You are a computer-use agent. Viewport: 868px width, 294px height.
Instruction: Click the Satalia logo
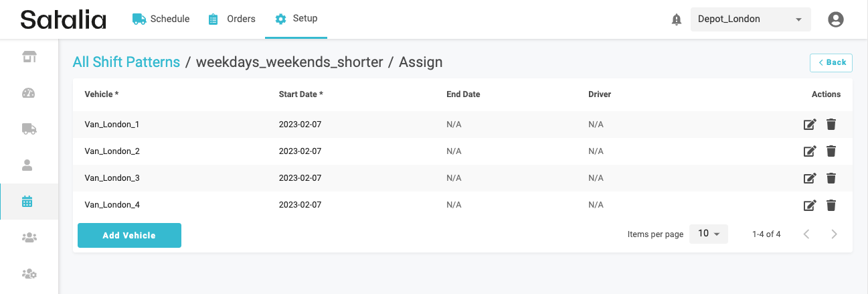64,19
